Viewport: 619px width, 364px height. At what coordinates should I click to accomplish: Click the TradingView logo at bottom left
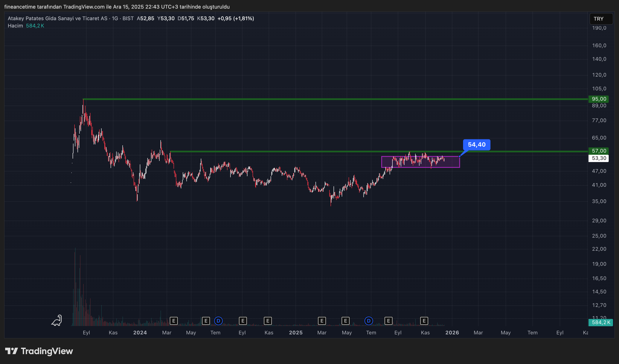tap(39, 351)
